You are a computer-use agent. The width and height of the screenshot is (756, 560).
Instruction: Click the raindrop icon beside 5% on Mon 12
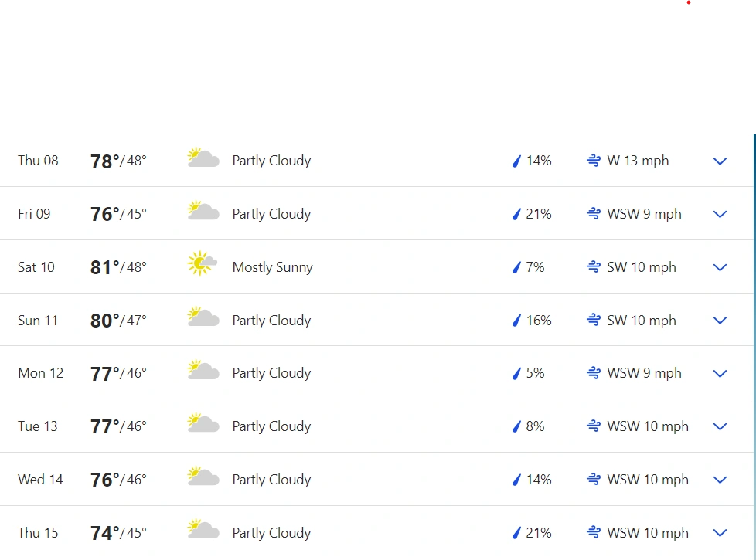tap(516, 374)
